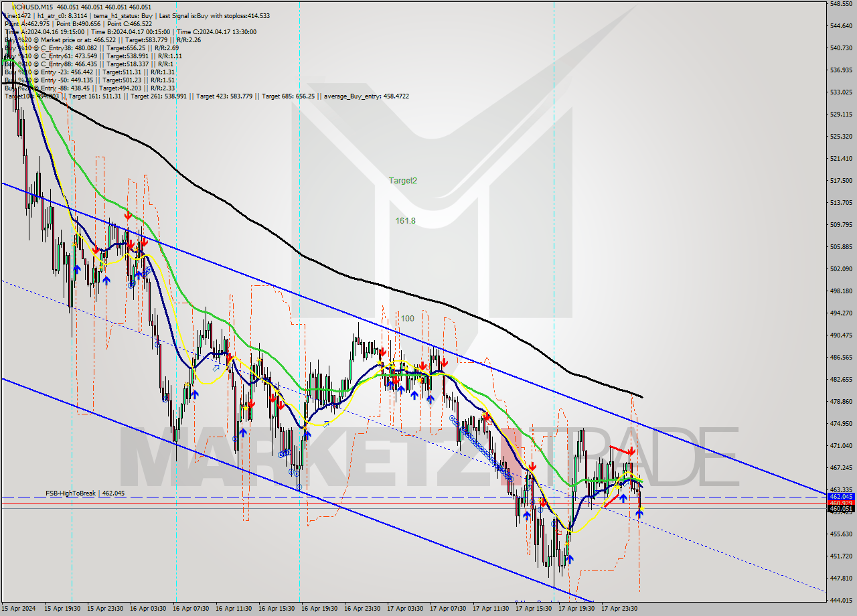The width and height of the screenshot is (857, 616).
Task: Click the 451.720 price axis label
Action: click(x=841, y=556)
